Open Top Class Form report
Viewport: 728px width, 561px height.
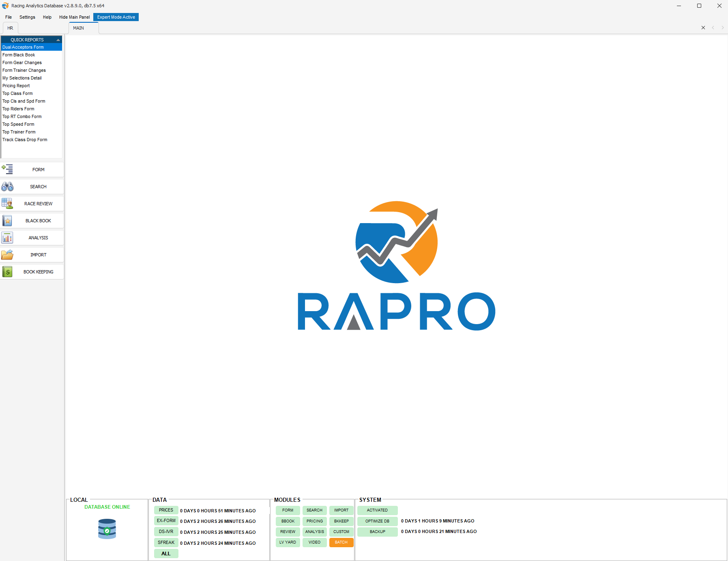pos(32,93)
